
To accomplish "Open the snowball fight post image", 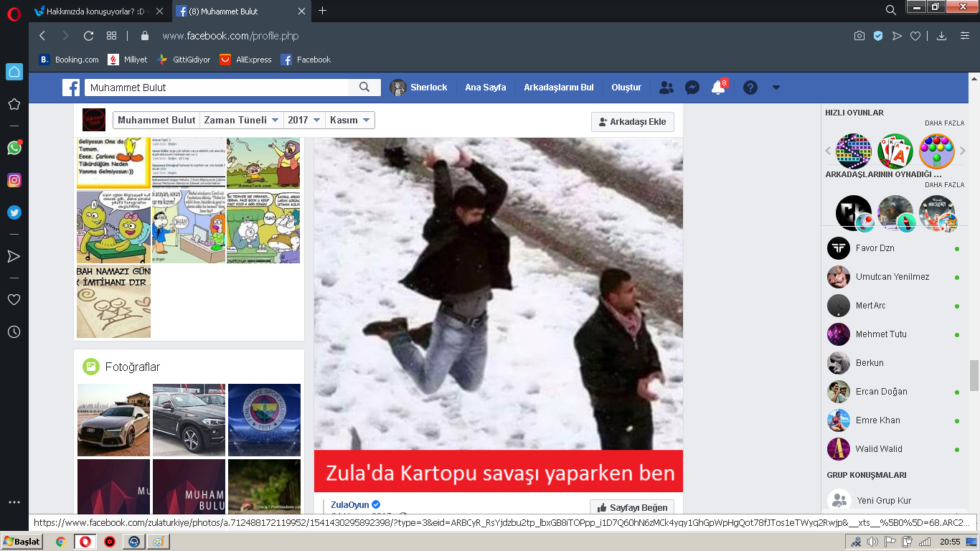I will tap(499, 315).
